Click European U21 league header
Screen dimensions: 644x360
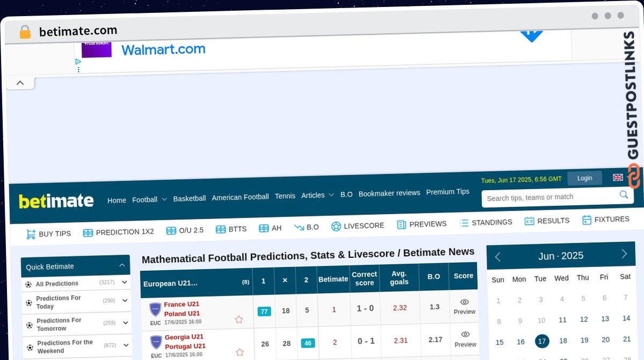pos(171,283)
